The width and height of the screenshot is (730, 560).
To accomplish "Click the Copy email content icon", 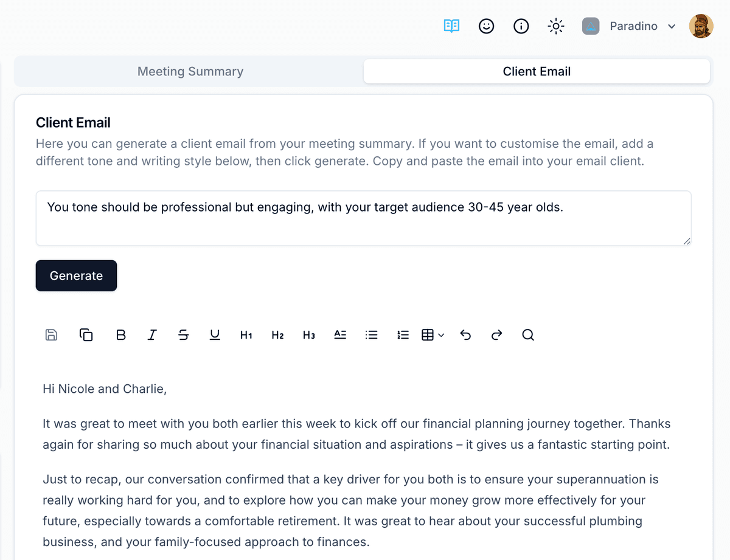I will tap(86, 334).
